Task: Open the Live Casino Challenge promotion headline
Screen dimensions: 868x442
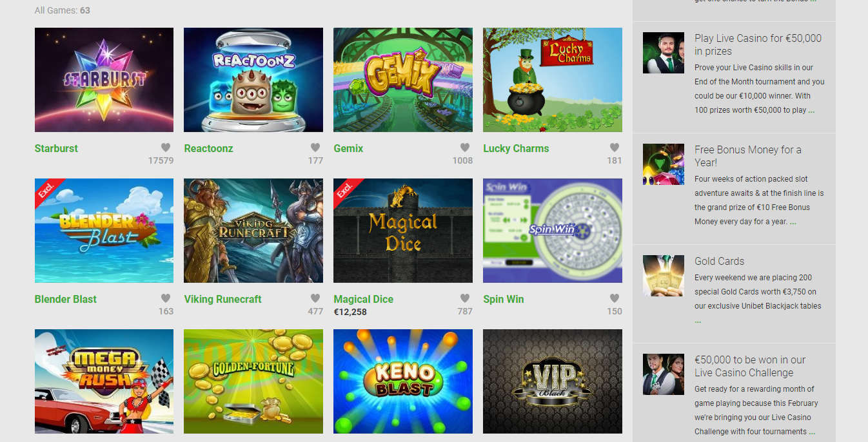Action: [x=750, y=366]
